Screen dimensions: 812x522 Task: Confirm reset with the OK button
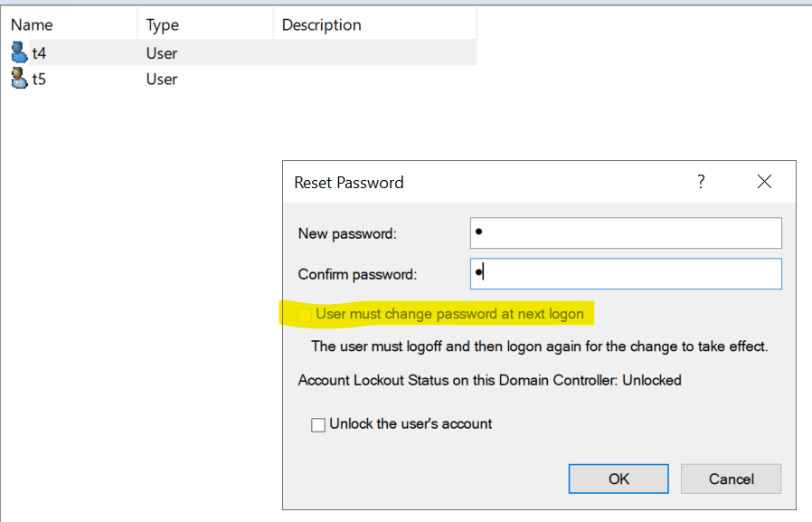[x=618, y=479]
